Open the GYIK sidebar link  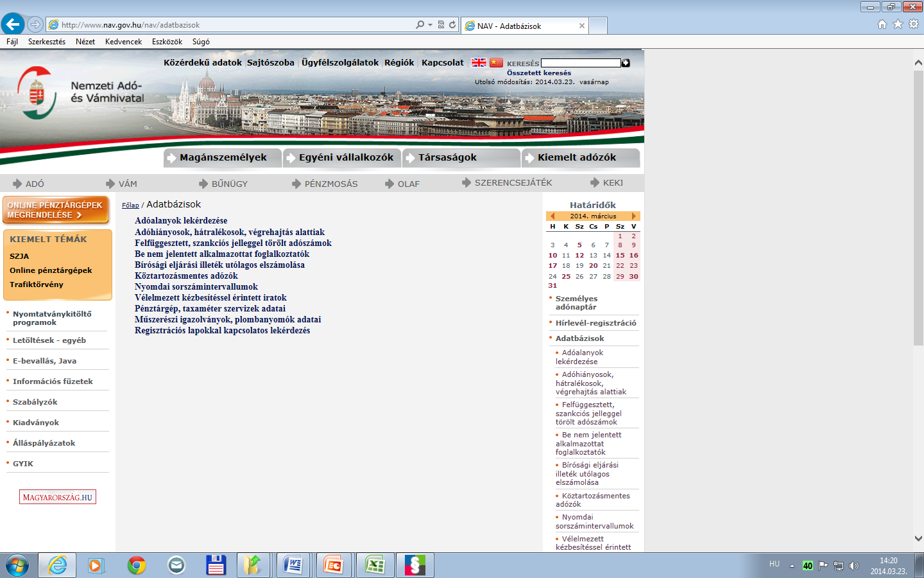click(x=23, y=464)
